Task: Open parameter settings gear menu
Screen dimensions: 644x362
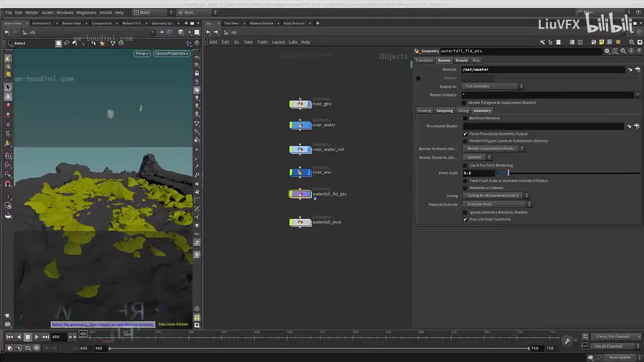Action: click(607, 51)
